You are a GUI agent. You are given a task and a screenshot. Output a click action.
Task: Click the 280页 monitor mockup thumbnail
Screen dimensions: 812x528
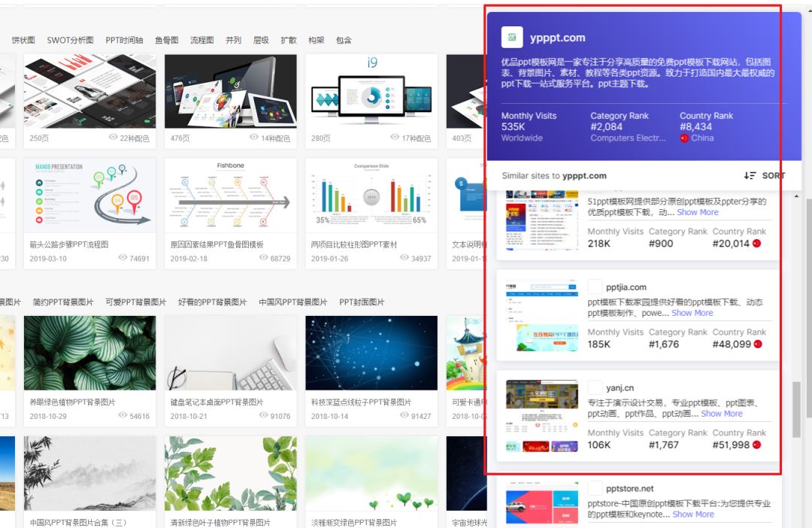(371, 91)
